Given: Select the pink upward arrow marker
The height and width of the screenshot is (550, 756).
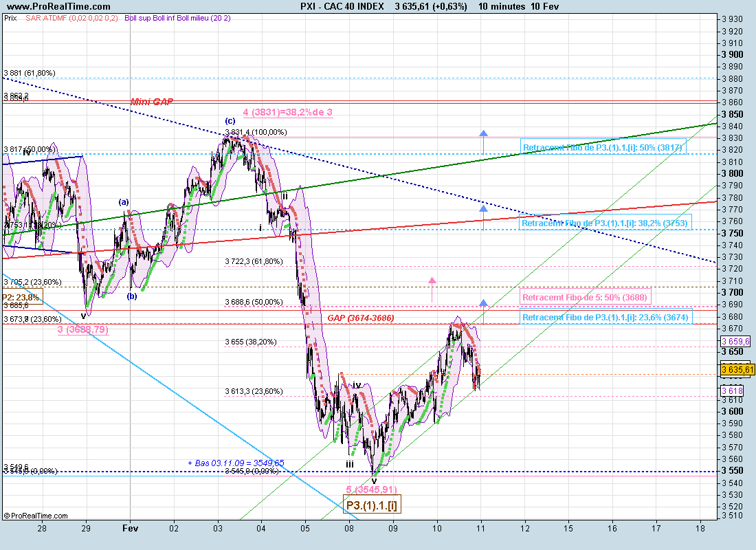Looking at the screenshot, I should (x=432, y=289).
